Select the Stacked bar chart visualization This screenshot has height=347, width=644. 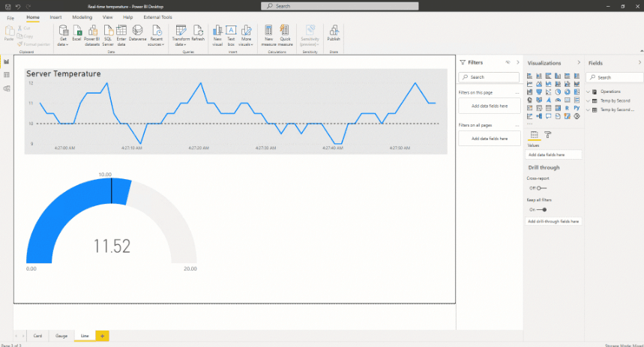[x=530, y=76]
